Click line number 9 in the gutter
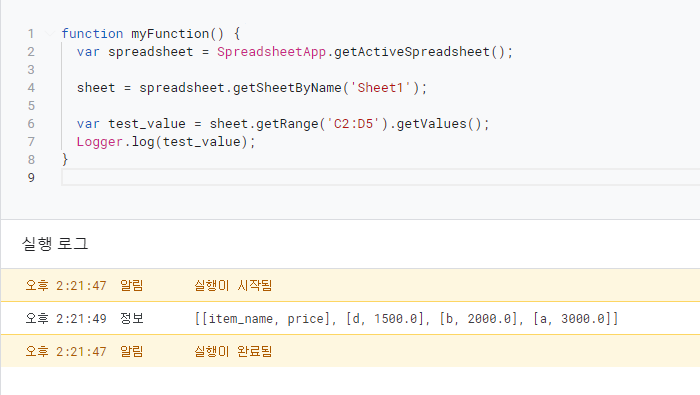This screenshot has width=700, height=395. click(x=31, y=178)
